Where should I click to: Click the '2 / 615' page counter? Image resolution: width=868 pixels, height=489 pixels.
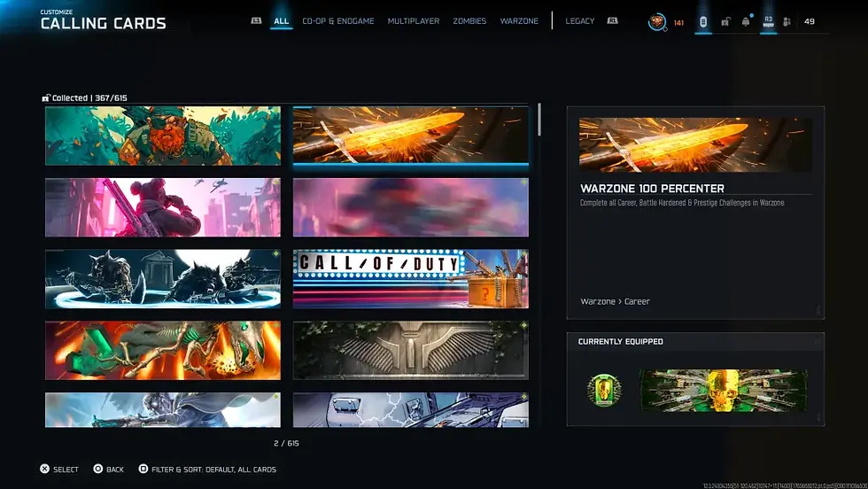(286, 443)
